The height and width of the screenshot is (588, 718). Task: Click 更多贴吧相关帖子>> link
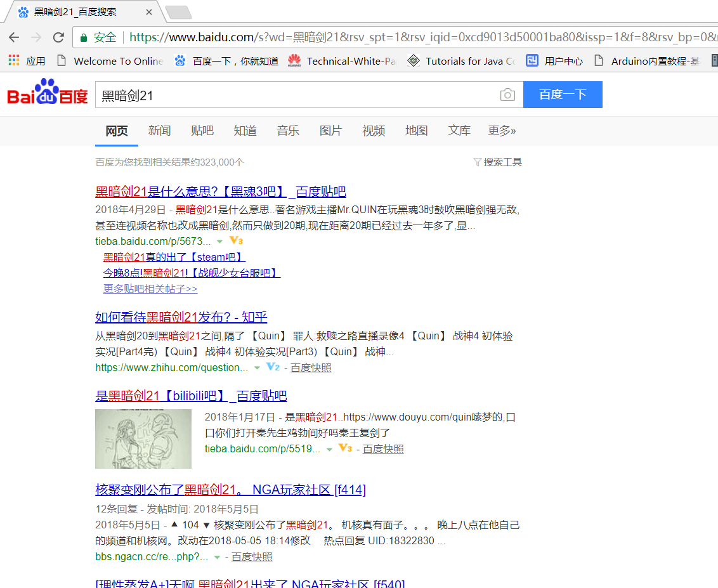[150, 289]
